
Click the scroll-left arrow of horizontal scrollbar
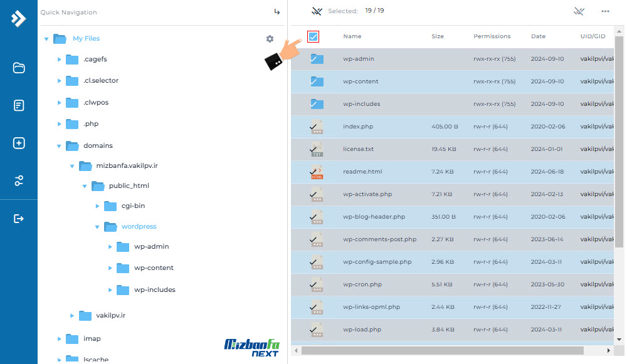296,350
